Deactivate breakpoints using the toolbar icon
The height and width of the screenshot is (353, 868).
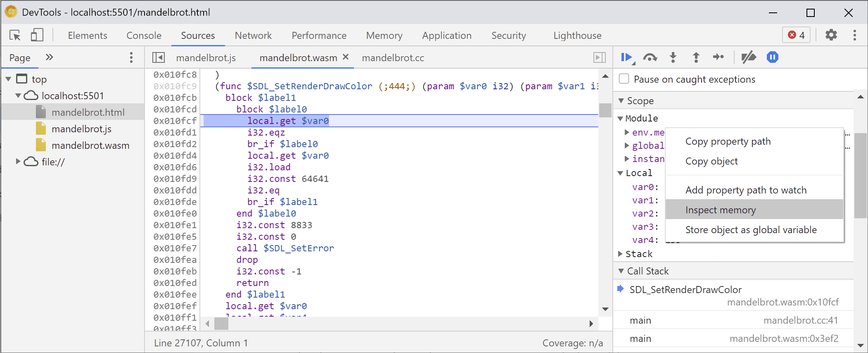pyautogui.click(x=749, y=57)
